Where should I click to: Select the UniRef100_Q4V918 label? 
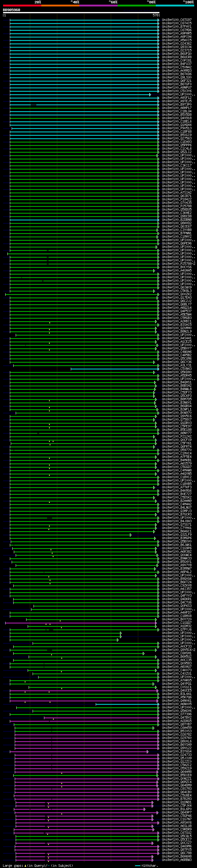pos(177,118)
